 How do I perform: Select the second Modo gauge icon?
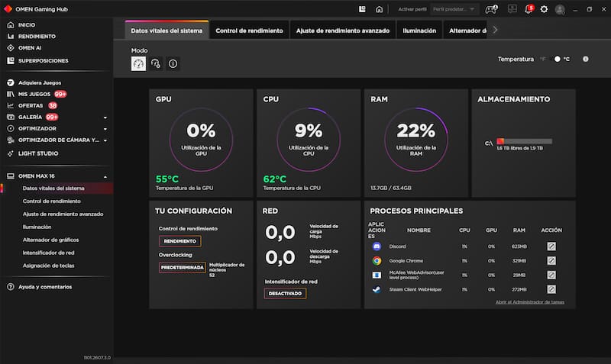tap(156, 63)
